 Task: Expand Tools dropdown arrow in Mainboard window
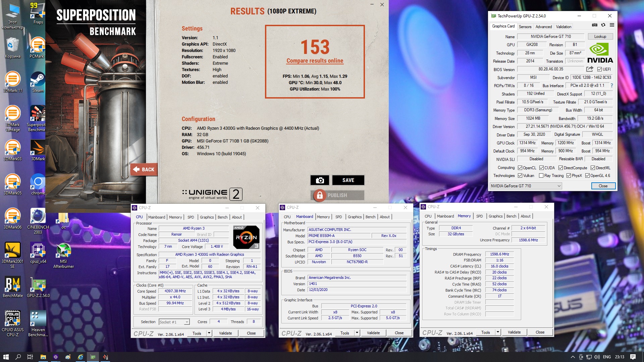357,333
